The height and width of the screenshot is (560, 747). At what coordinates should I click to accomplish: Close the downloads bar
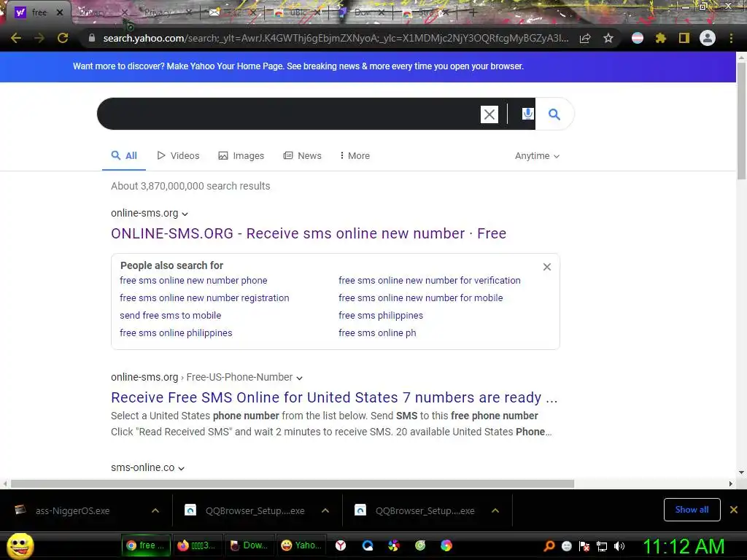click(x=734, y=510)
